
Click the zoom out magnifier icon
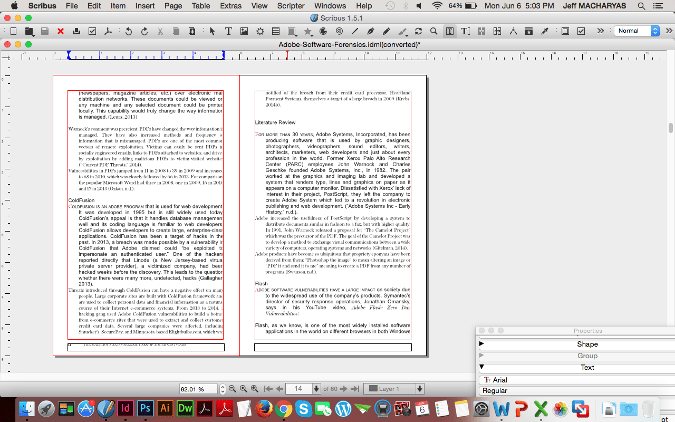(233, 387)
